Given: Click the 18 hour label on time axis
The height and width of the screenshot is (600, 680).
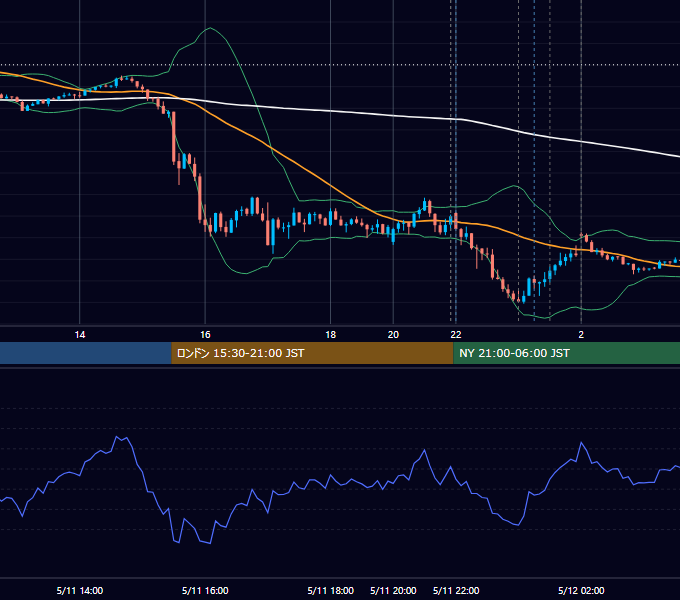Looking at the screenshot, I should pyautogui.click(x=330, y=335).
